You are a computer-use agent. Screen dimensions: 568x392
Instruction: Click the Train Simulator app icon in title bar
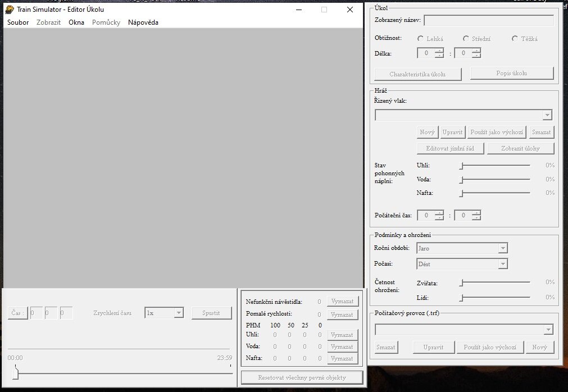coord(10,10)
